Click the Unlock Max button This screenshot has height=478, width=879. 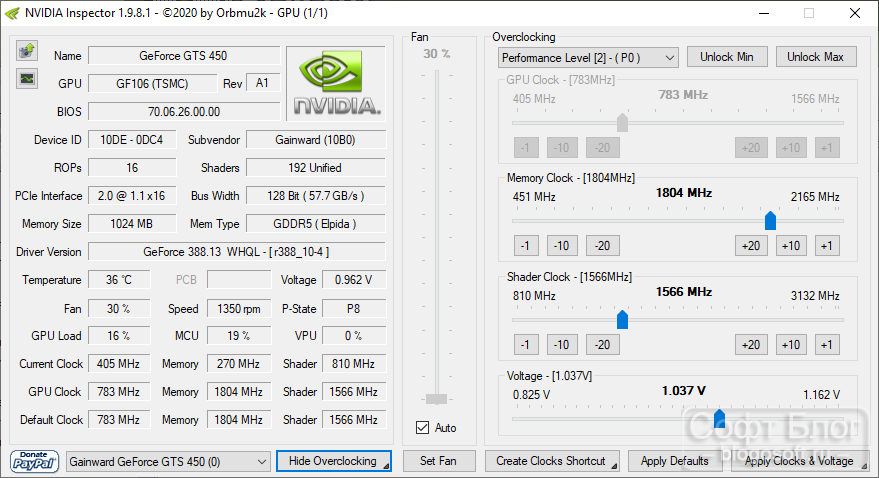coord(816,57)
